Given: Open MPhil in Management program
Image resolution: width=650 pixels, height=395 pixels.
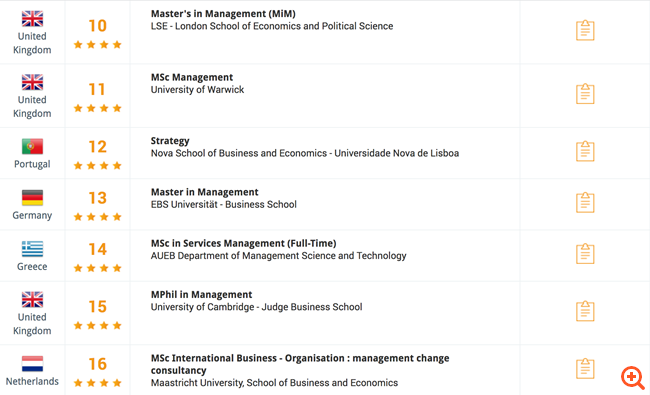Looking at the screenshot, I should coord(201,295).
